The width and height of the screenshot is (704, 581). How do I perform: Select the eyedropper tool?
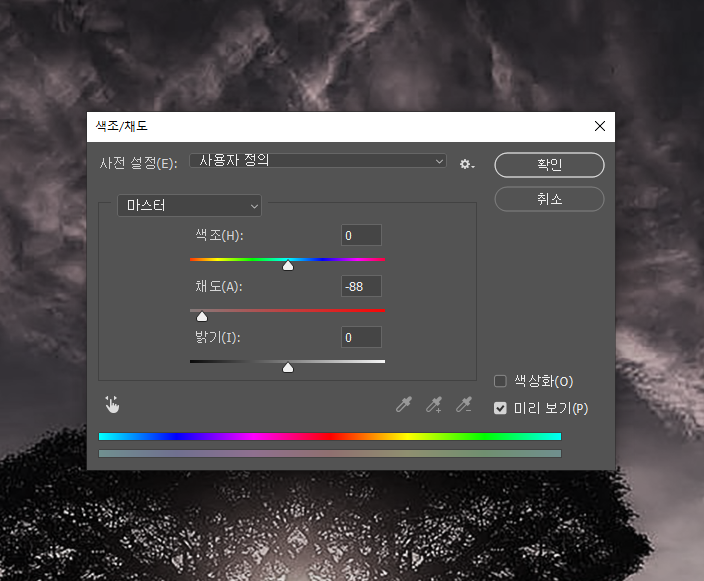pos(404,405)
